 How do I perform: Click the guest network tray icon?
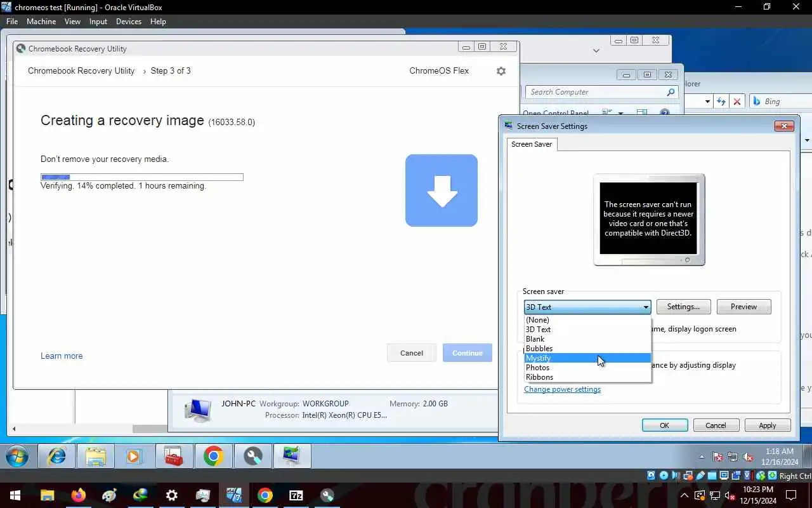click(733, 457)
